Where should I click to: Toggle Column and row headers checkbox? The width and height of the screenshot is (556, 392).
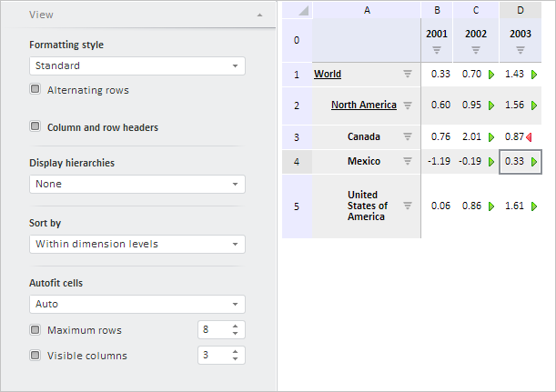35,127
